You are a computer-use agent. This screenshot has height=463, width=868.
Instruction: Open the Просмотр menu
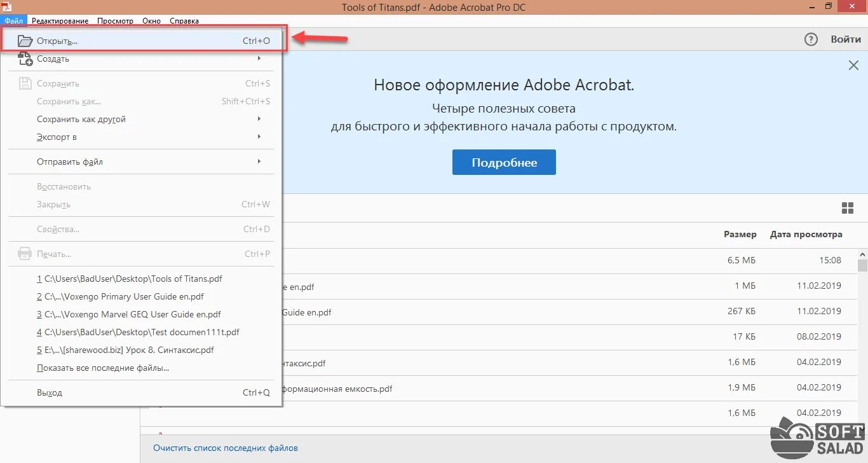(x=115, y=20)
